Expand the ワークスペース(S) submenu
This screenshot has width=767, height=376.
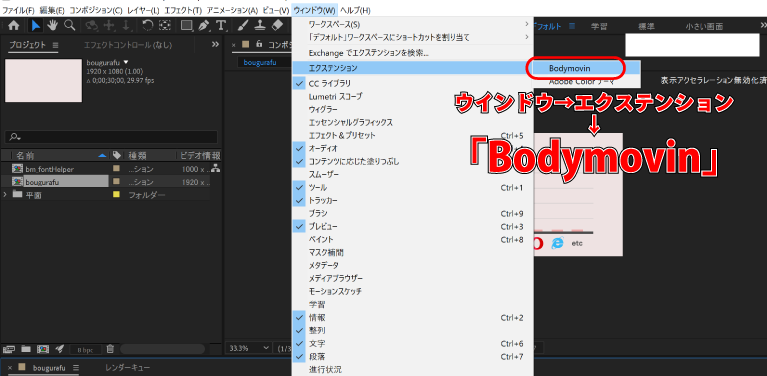tap(412, 24)
